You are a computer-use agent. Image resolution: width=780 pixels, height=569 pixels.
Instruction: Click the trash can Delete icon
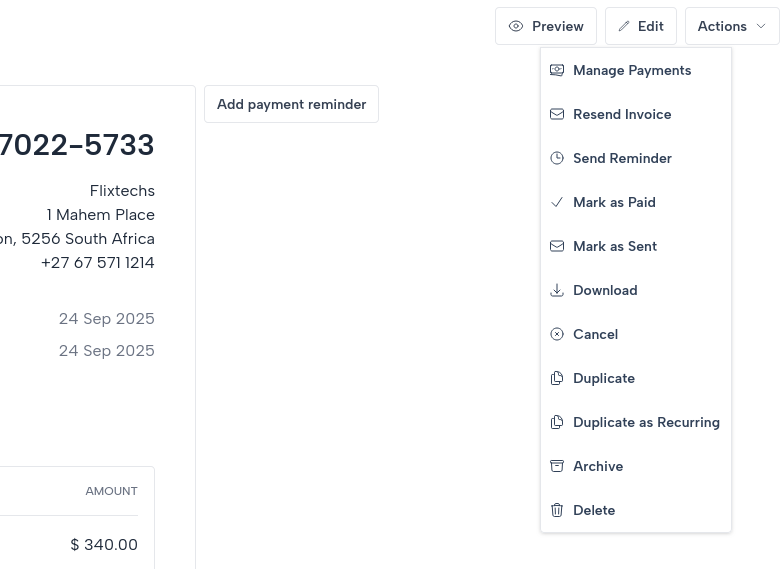557,510
